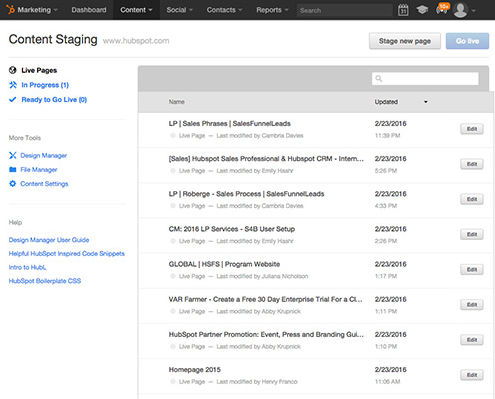The height and width of the screenshot is (399, 495).
Task: Open the calendar icon in top bar
Action: (x=403, y=10)
